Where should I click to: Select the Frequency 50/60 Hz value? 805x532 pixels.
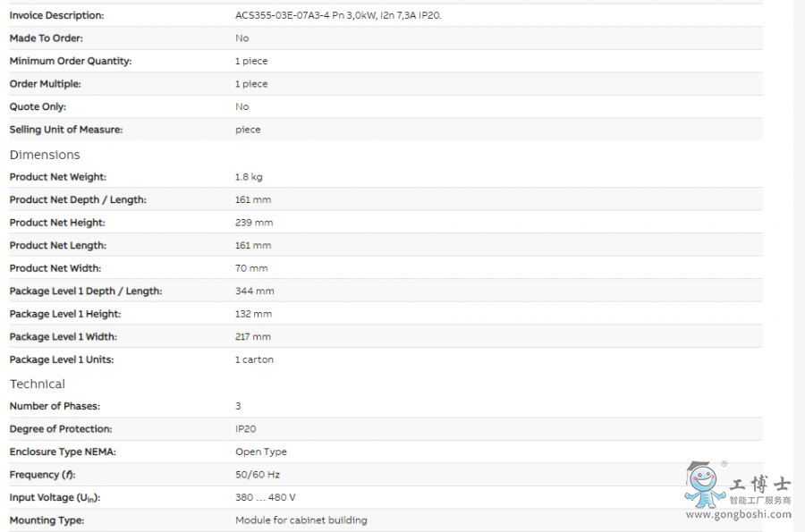[x=258, y=475]
